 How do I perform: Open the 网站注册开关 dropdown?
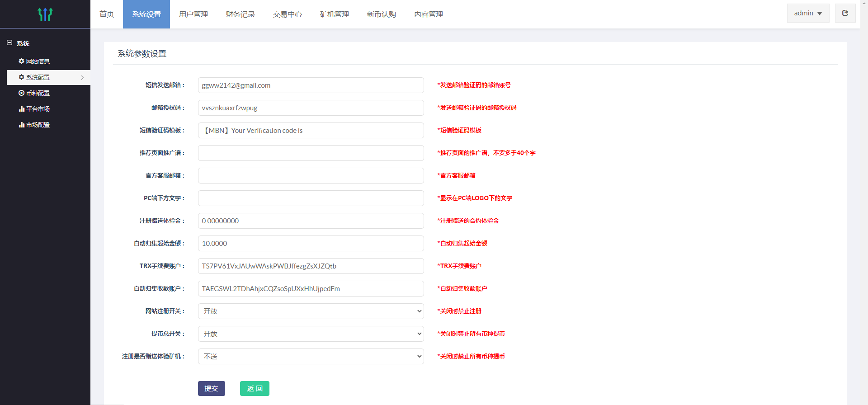pyautogui.click(x=311, y=311)
